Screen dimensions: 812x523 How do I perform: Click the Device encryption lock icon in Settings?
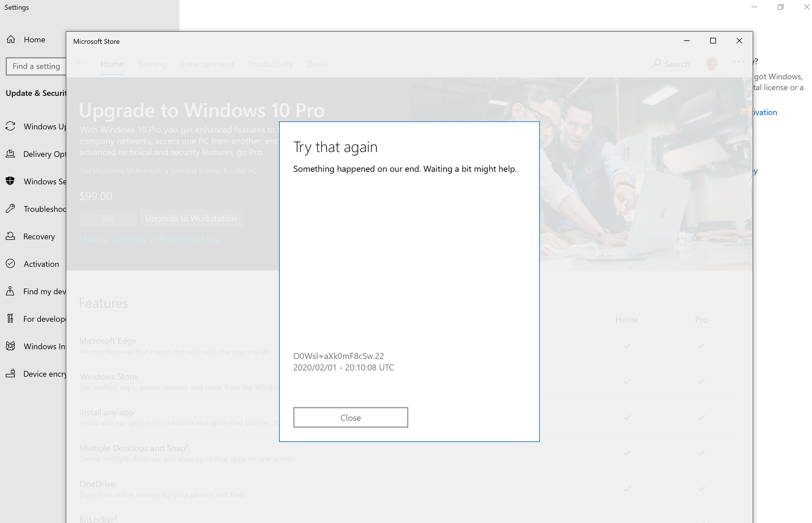coord(11,373)
